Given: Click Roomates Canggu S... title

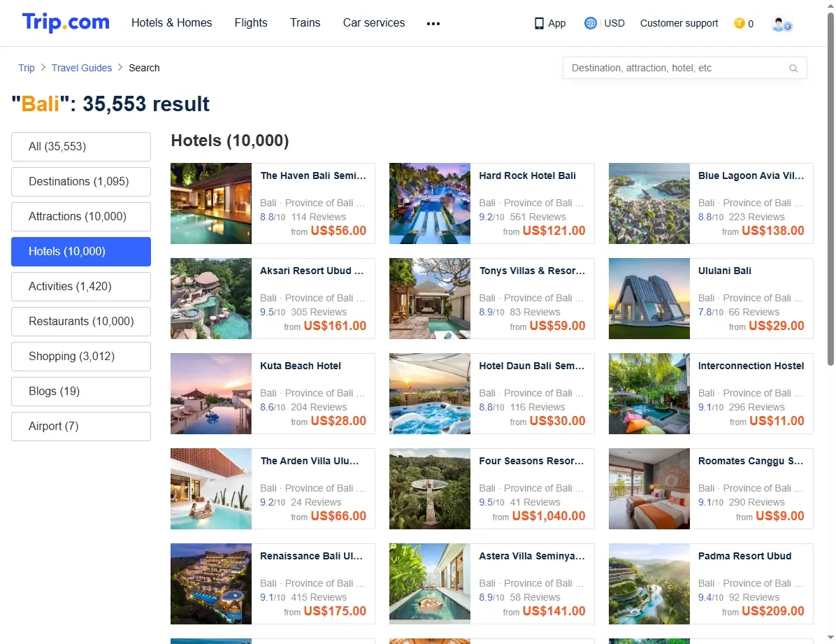Looking at the screenshot, I should [750, 461].
